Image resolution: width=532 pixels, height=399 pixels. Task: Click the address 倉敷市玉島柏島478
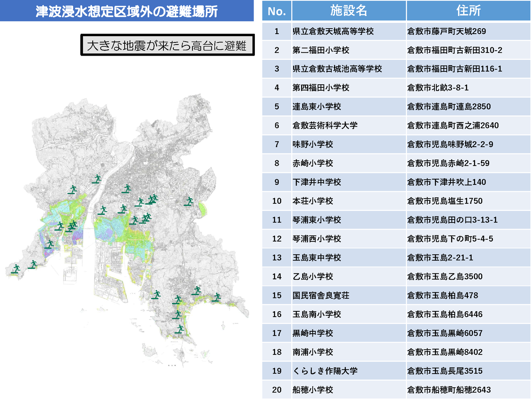443,296
